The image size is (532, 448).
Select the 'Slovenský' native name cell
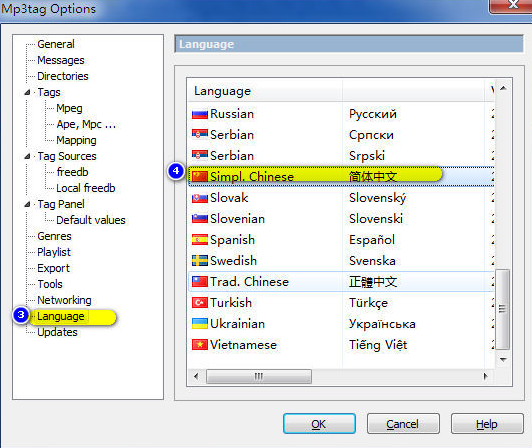pyautogui.click(x=377, y=198)
